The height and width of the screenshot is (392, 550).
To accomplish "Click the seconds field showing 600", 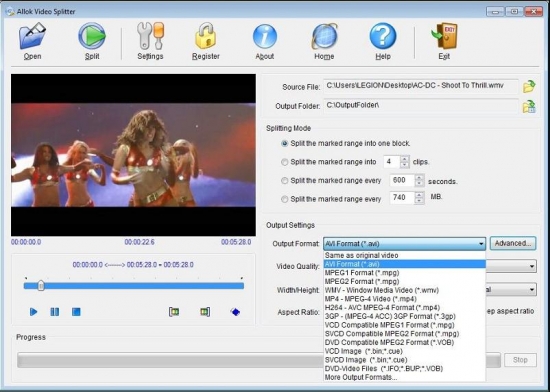I will pos(402,181).
